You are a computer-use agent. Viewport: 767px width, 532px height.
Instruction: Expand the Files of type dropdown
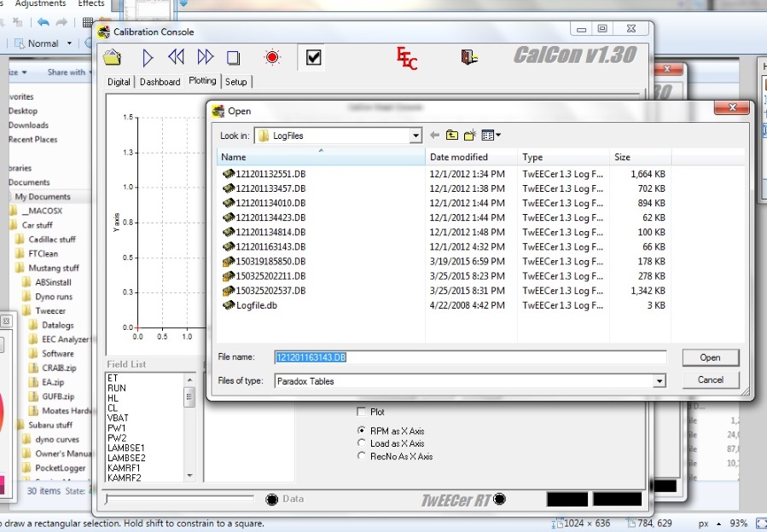pyautogui.click(x=660, y=381)
